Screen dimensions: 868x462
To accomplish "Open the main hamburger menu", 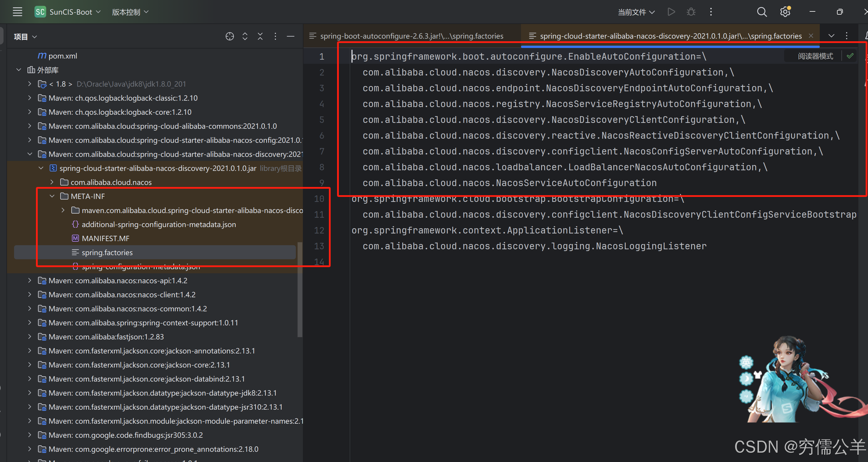I will (17, 12).
